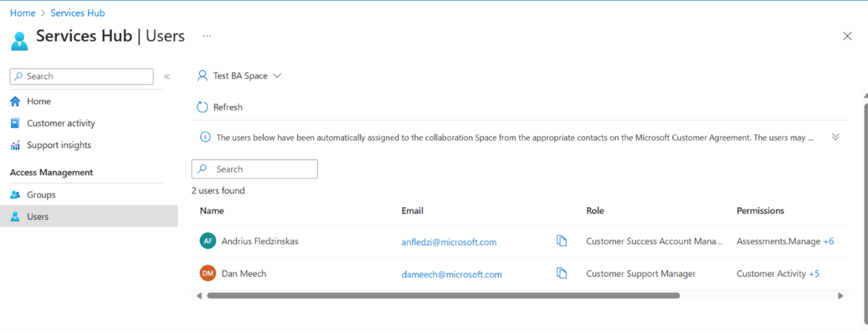The image size is (868, 331).
Task: Sort by the Name column header
Action: [212, 211]
